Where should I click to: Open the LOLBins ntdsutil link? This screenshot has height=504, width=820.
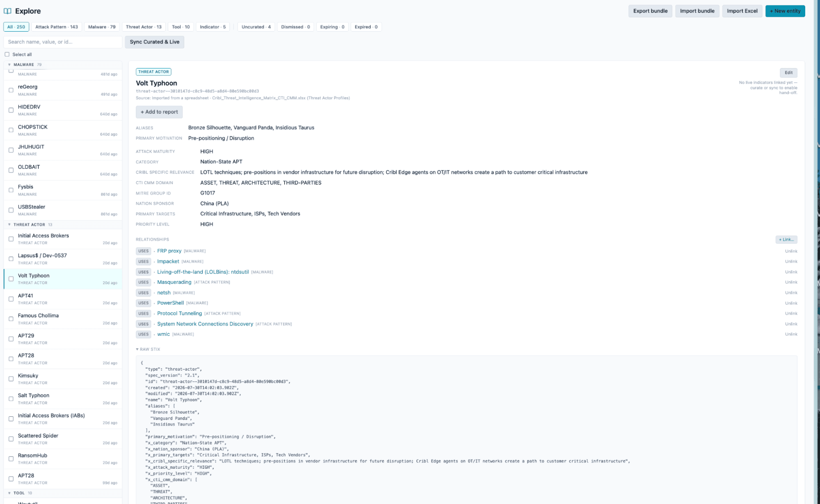(x=203, y=272)
